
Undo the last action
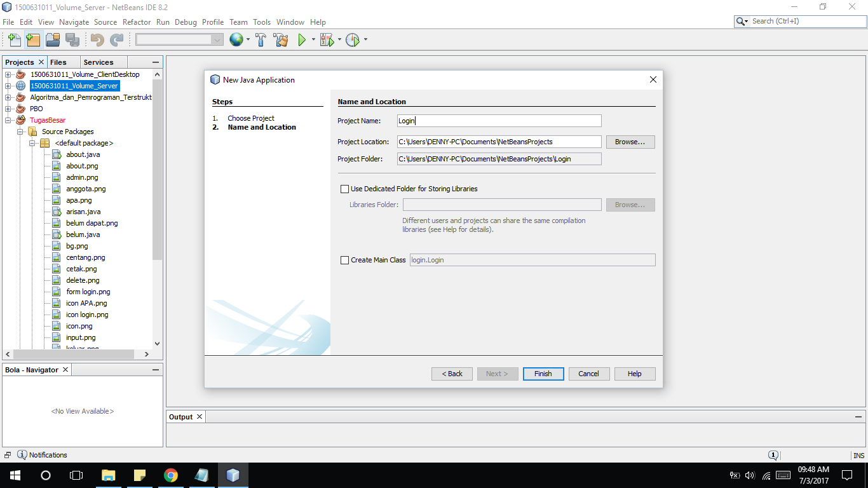coord(95,39)
